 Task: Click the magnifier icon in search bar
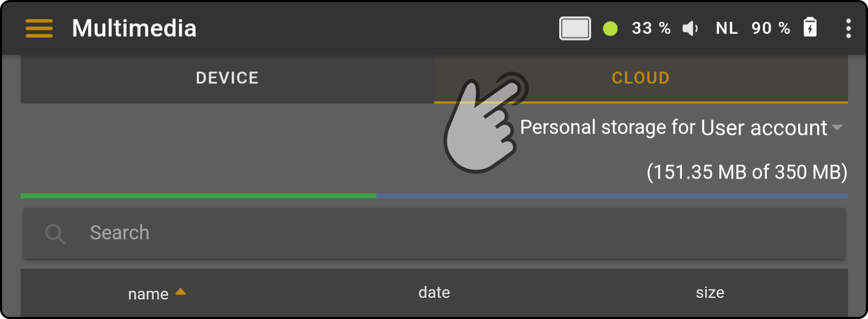(x=55, y=233)
